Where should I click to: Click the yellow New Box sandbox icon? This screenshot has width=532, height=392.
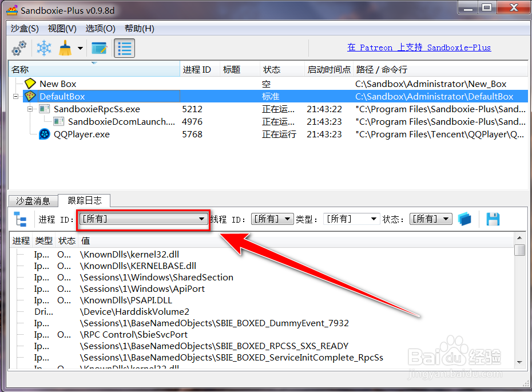[30, 84]
